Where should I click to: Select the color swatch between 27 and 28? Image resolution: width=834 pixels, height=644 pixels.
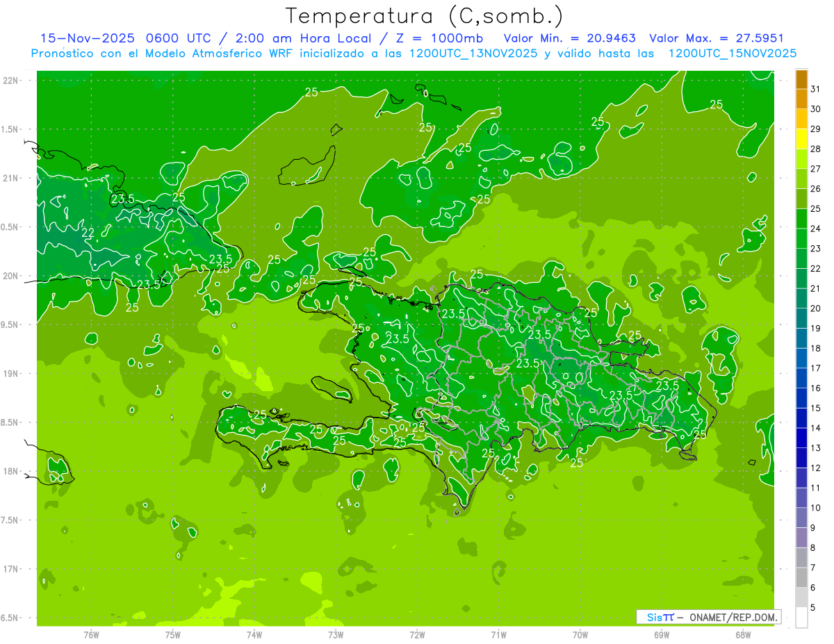tap(801, 158)
